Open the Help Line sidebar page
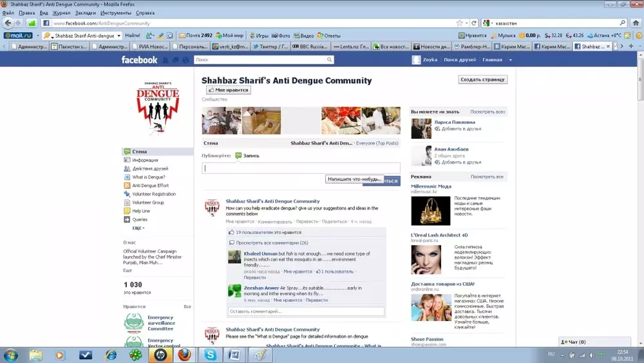Viewport: 644px width, 363px height. (x=141, y=211)
